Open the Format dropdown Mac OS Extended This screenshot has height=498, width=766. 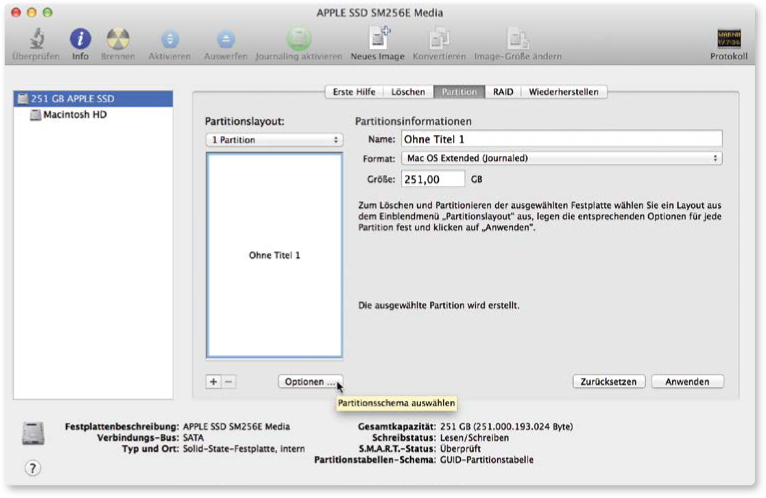(x=561, y=158)
